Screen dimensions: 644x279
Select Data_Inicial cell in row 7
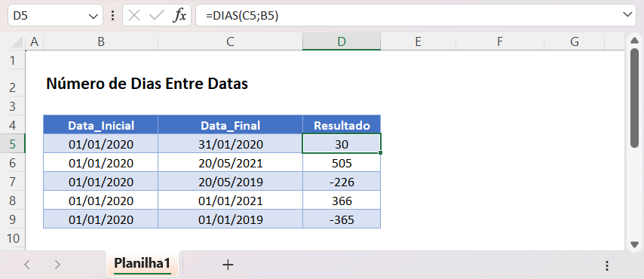pyautogui.click(x=100, y=182)
